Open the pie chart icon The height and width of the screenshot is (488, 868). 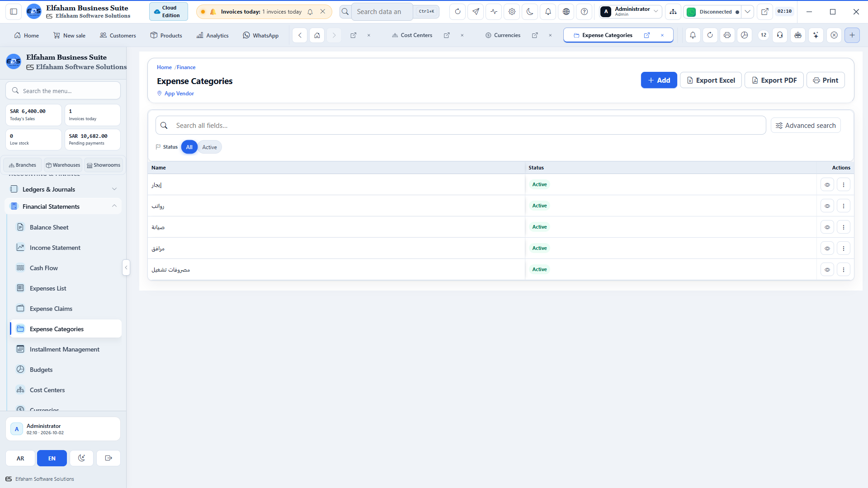pyautogui.click(x=744, y=35)
